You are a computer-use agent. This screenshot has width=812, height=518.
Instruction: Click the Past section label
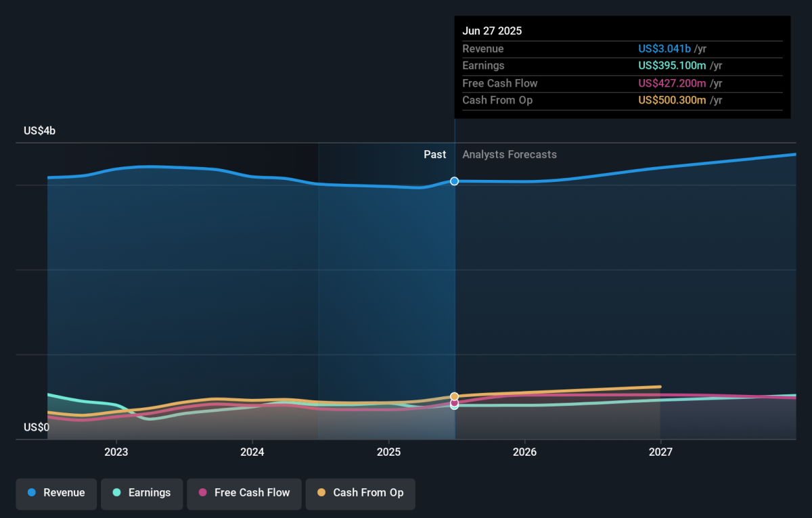click(435, 155)
